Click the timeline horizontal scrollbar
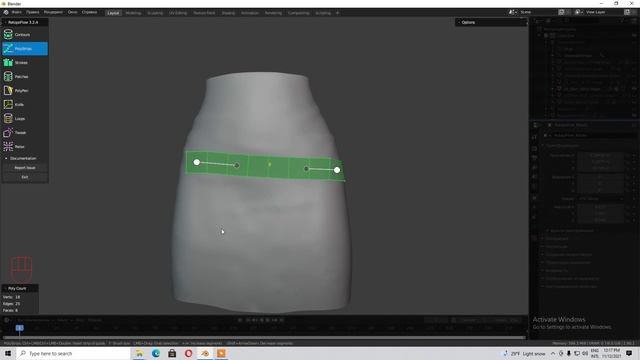 click(x=264, y=338)
